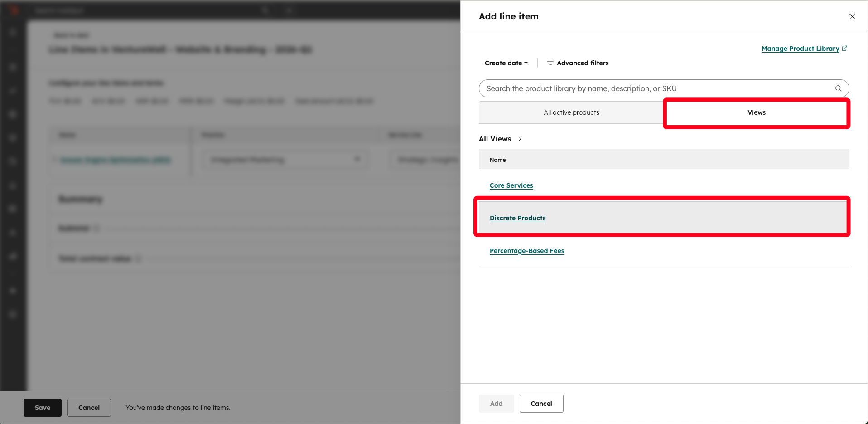
Task: Click the magnifier icon in product search
Action: point(838,88)
